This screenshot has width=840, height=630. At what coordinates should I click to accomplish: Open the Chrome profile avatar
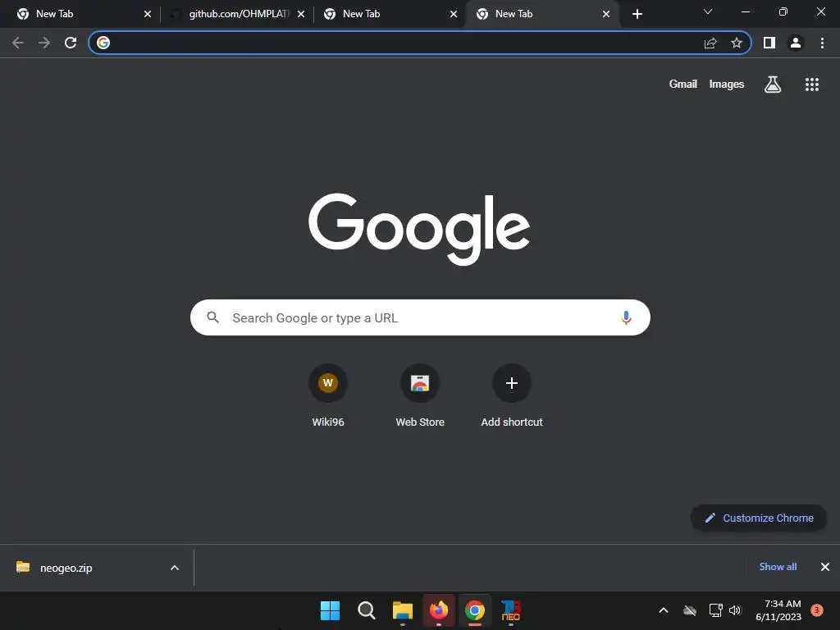(x=796, y=43)
